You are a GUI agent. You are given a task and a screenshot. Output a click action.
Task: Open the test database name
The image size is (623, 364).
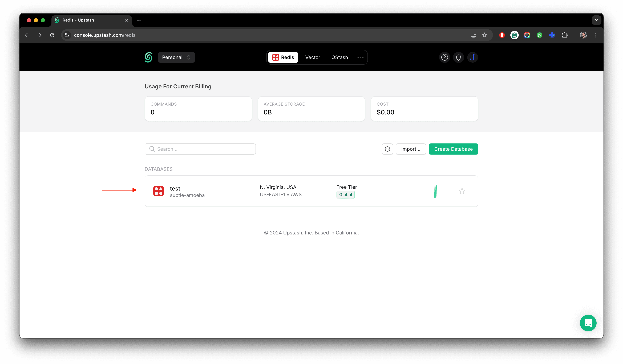(175, 188)
